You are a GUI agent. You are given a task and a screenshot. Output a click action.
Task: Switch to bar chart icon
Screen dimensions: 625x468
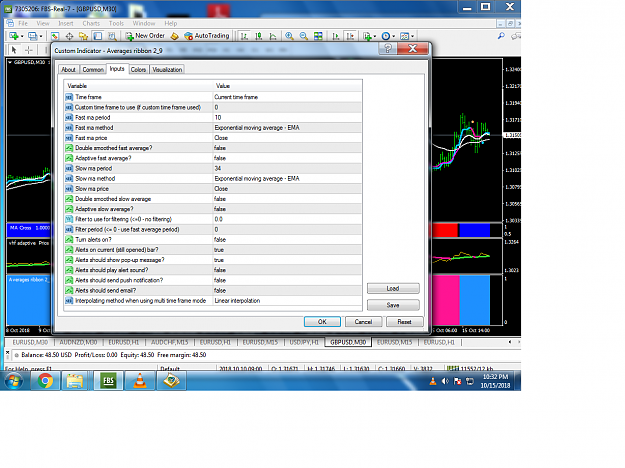coord(244,36)
